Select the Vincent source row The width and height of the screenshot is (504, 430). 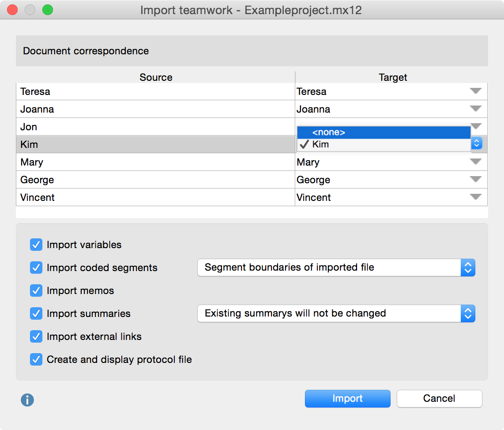point(156,197)
